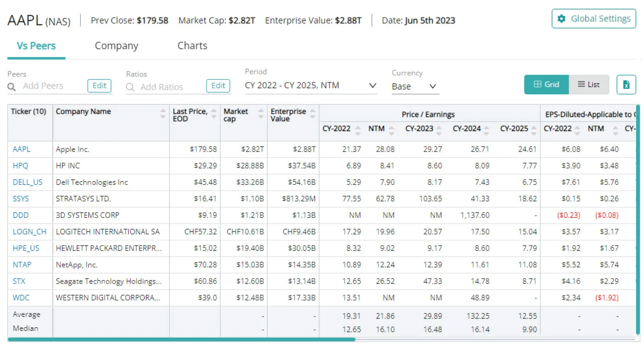Open the WDC ticker link
This screenshot has height=347, width=644.
pyautogui.click(x=21, y=298)
